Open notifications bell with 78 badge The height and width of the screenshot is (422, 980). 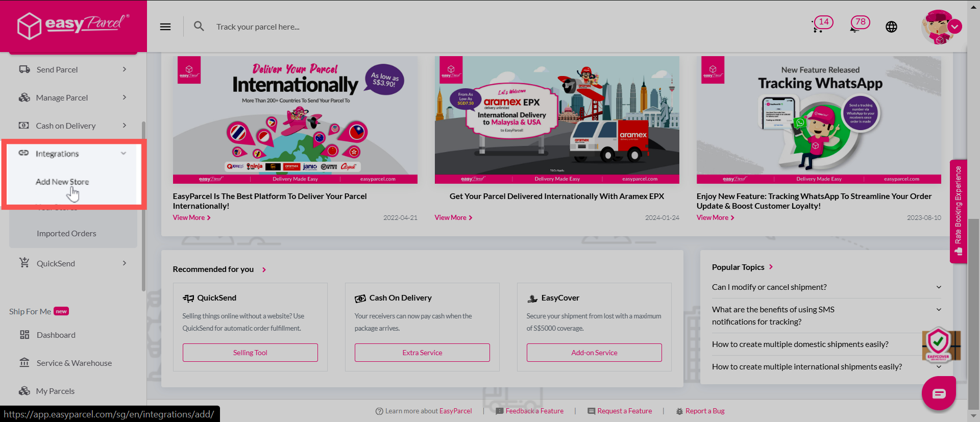point(859,24)
